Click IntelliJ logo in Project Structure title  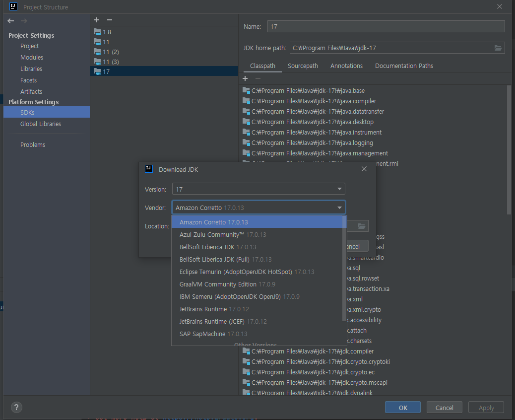[x=13, y=6]
